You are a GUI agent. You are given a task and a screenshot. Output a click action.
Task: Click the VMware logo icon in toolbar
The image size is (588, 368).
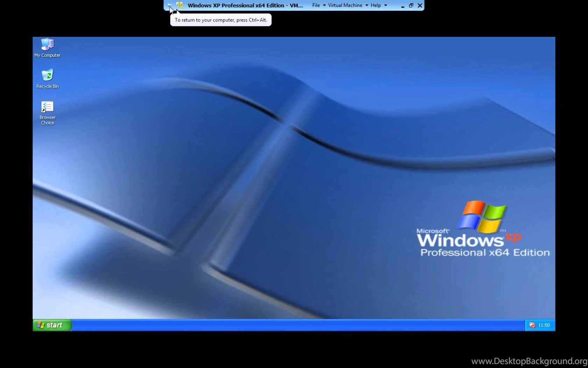click(x=180, y=5)
